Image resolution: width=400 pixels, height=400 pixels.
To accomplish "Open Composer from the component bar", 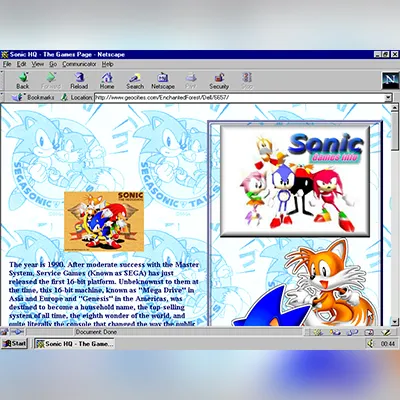I will 386,332.
